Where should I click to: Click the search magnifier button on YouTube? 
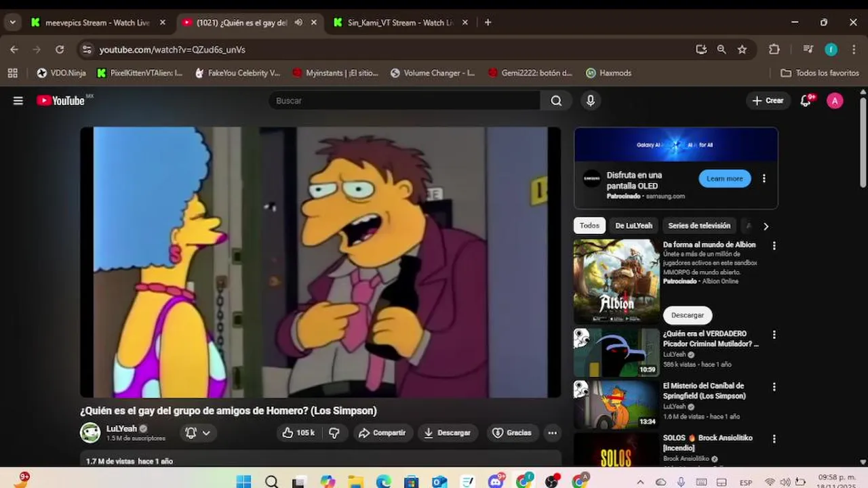(556, 101)
